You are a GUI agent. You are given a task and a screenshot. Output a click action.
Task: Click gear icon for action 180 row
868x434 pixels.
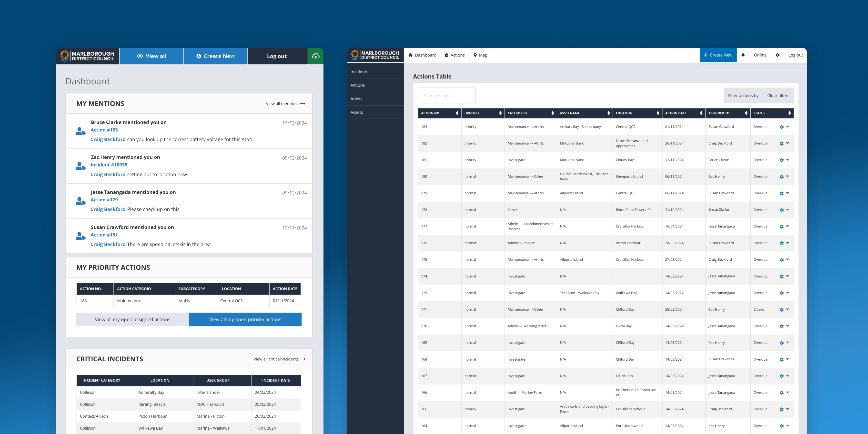(x=781, y=177)
